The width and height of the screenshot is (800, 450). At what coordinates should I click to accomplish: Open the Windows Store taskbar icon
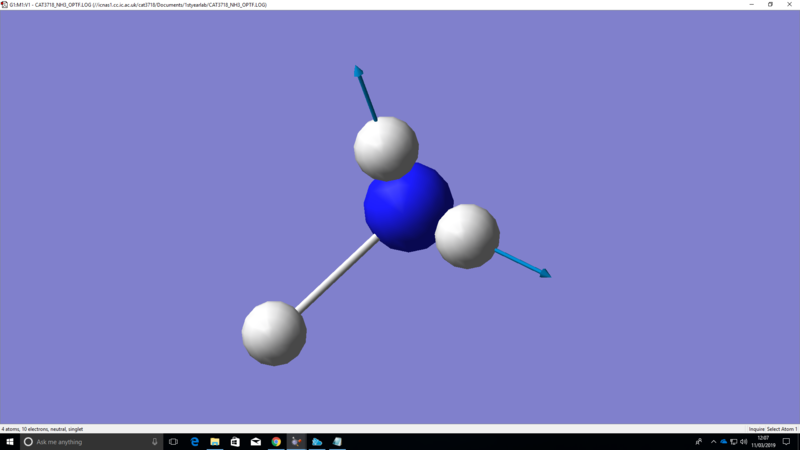235,442
